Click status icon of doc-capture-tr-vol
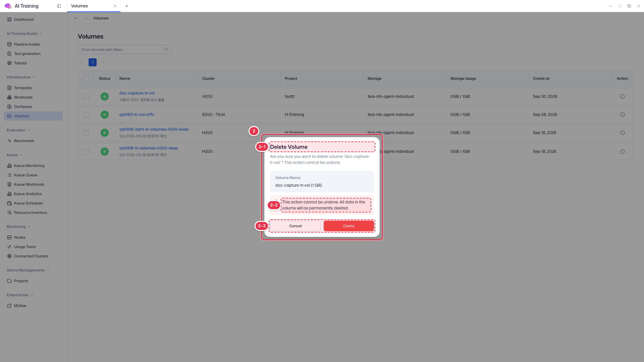644x362 pixels. 105,97
